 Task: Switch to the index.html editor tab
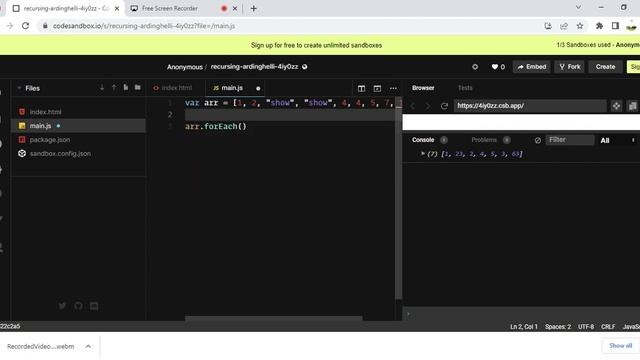tap(176, 88)
